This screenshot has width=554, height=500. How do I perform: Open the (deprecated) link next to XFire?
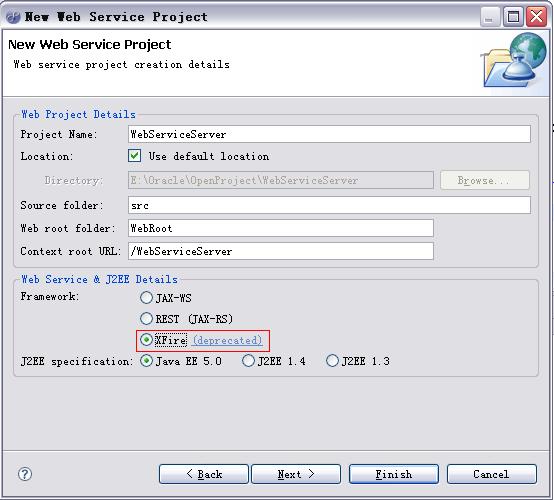tap(228, 340)
